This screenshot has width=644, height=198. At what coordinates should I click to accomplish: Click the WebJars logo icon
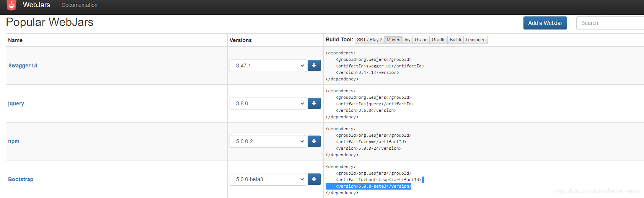click(x=11, y=5)
